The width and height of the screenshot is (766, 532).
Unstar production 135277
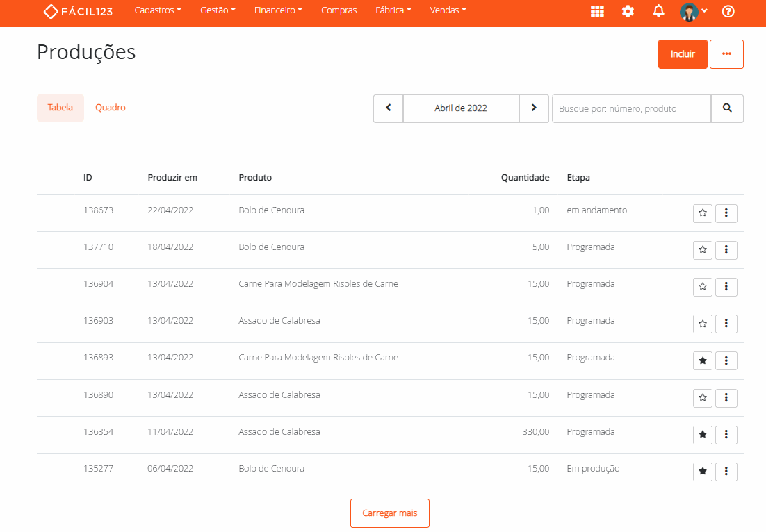703,472
